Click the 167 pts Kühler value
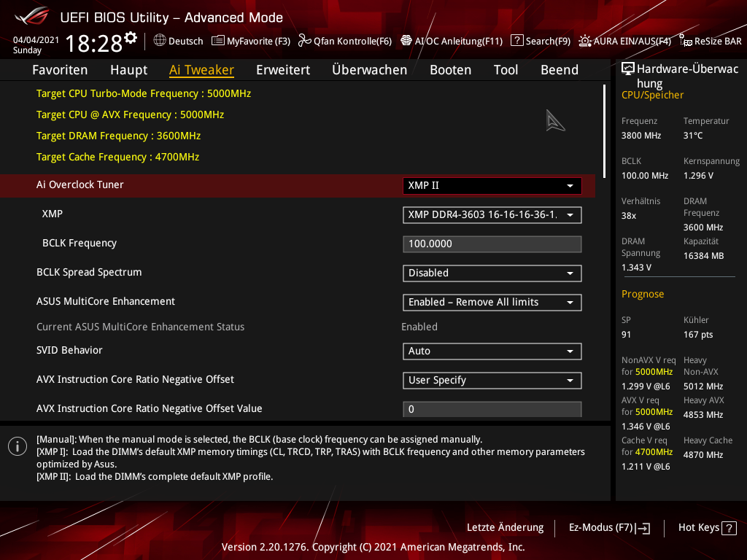Image resolution: width=747 pixels, height=560 pixels. [x=698, y=335]
